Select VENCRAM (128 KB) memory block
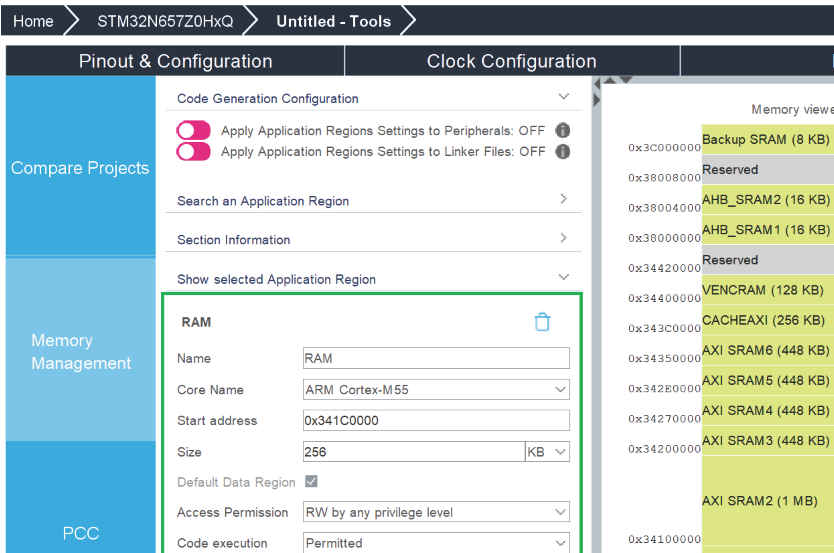Viewport: 834px width, 553px height. pos(768,290)
